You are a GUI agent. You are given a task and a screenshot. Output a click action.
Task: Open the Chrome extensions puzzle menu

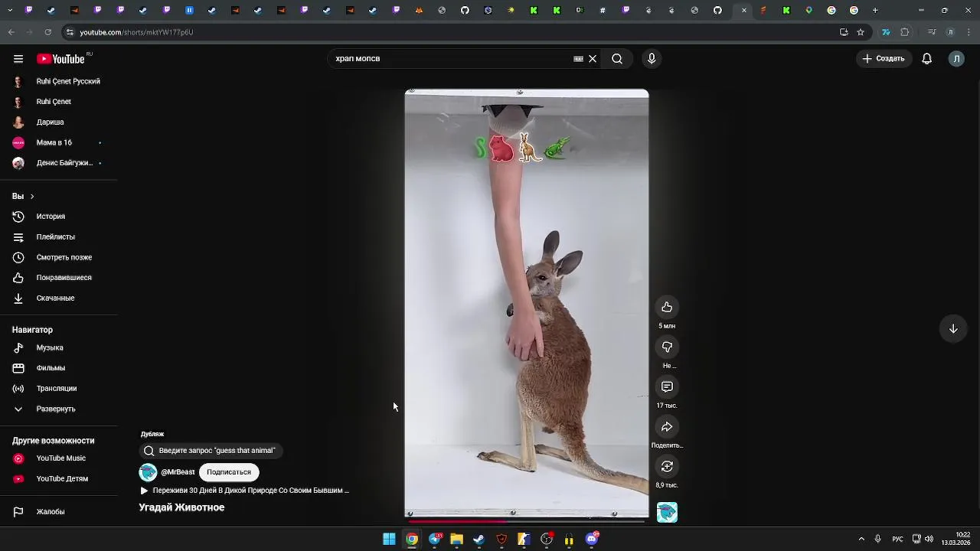[x=905, y=32]
